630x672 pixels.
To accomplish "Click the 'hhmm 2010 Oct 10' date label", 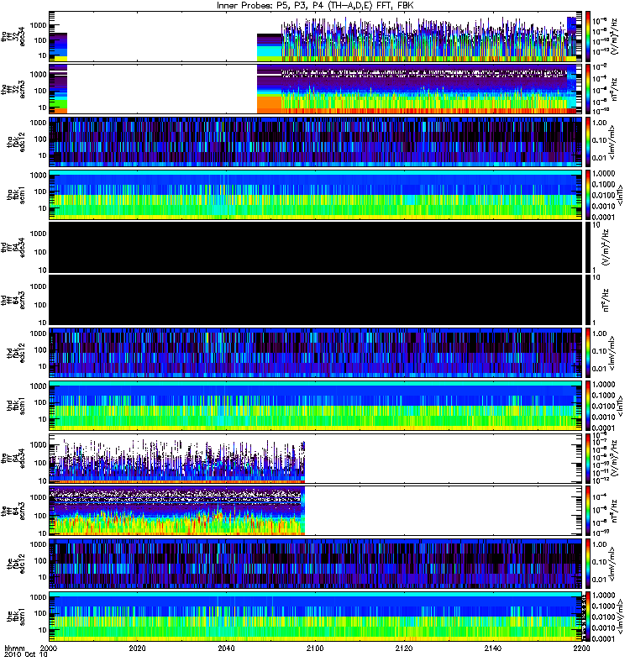I will point(25,652).
